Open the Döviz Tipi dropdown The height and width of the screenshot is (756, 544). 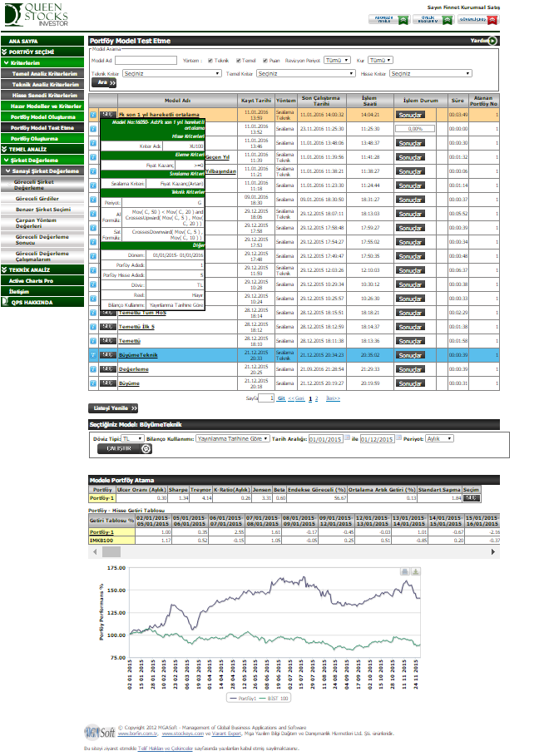point(132,439)
